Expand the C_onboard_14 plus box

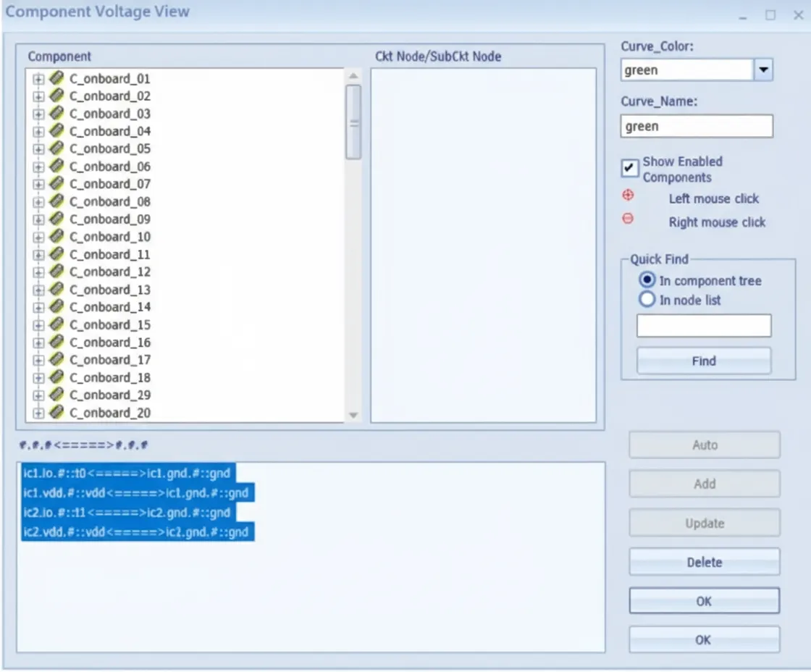point(38,308)
